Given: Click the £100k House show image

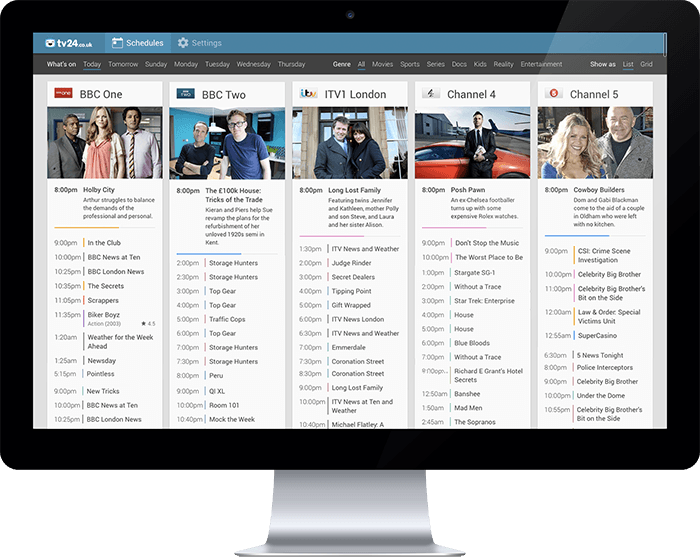Looking at the screenshot, I should pos(227,143).
